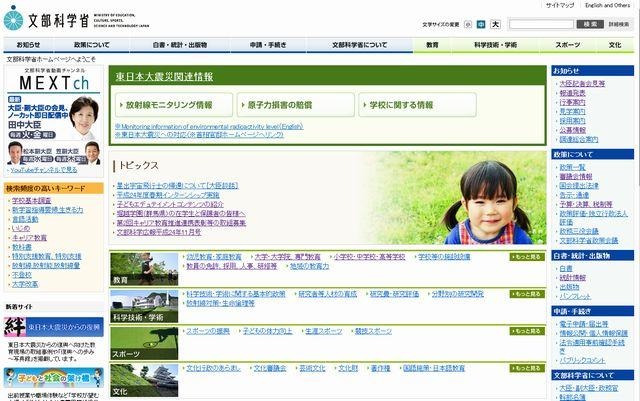Open the 研究者等人材の育成 link
The height and width of the screenshot is (401, 640).
click(x=327, y=294)
